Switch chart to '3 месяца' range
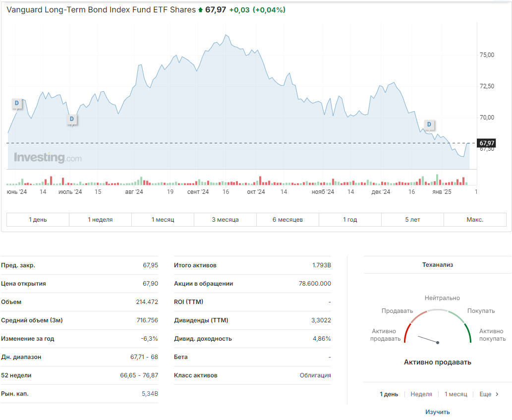The width and height of the screenshot is (512, 420). tap(226, 220)
